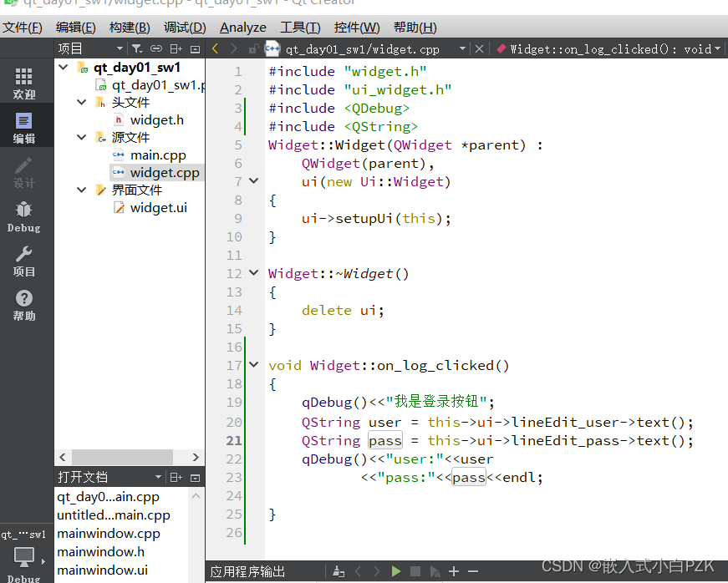This screenshot has width=728, height=583.
Task: Select widget.cpp in project tree
Action: click(x=157, y=173)
